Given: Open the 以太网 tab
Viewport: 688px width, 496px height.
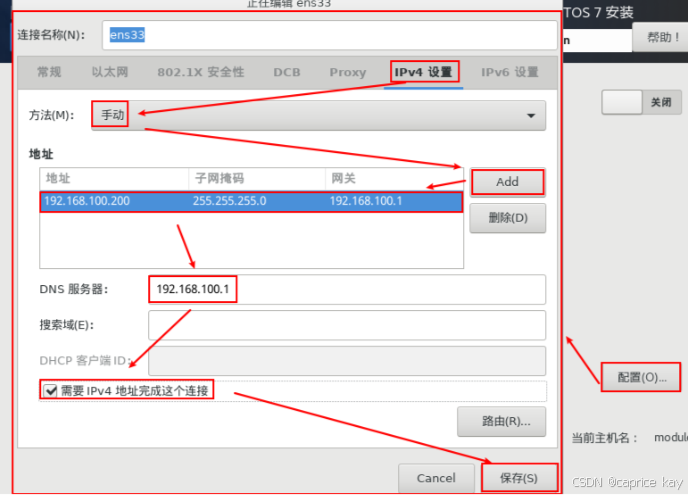Looking at the screenshot, I should point(110,72).
